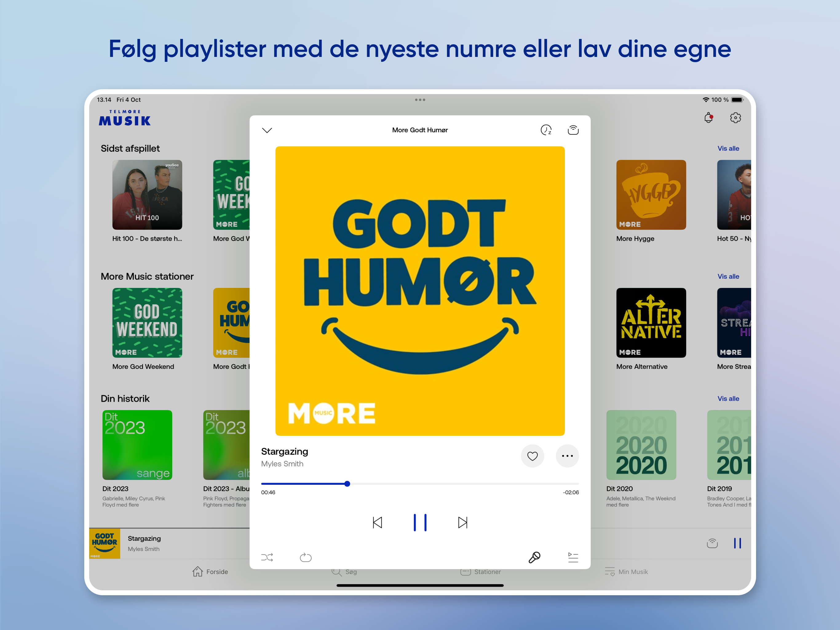Open the Hot 50 playlist cover
Image resolution: width=840 pixels, height=630 pixels.
coord(734,194)
